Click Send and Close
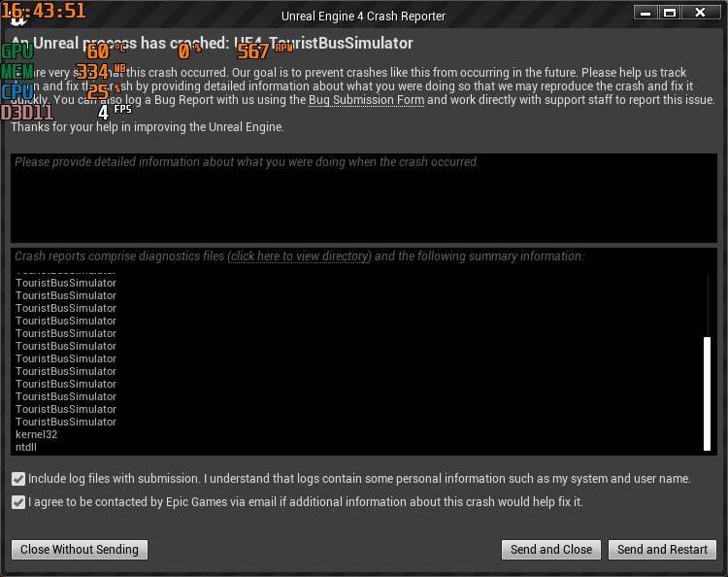 (x=551, y=550)
